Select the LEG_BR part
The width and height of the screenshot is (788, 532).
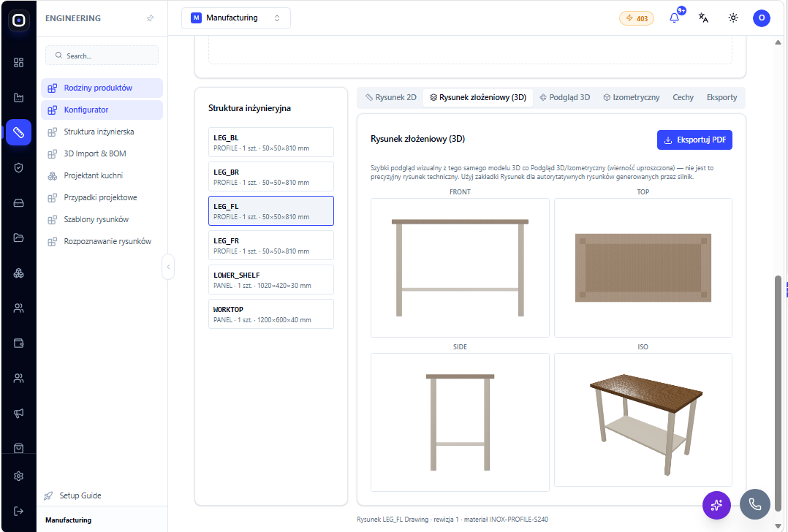(x=271, y=177)
